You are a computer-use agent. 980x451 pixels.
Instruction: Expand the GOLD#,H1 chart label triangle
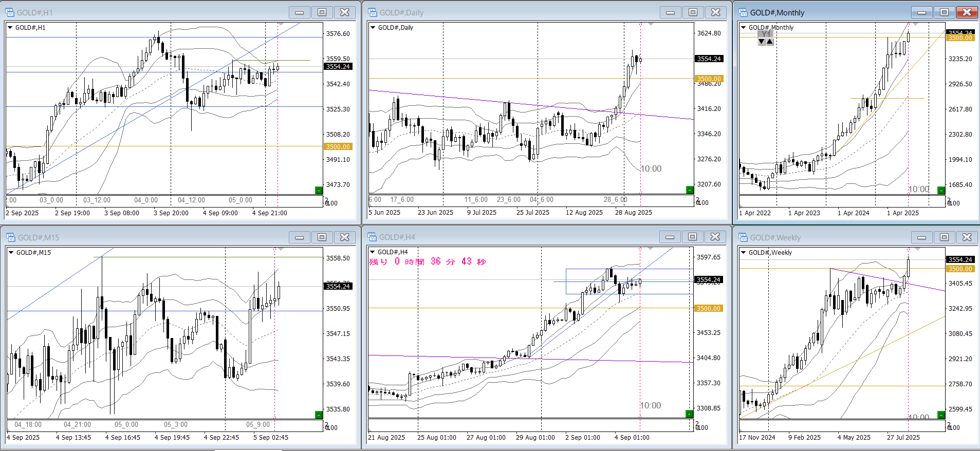(10, 28)
